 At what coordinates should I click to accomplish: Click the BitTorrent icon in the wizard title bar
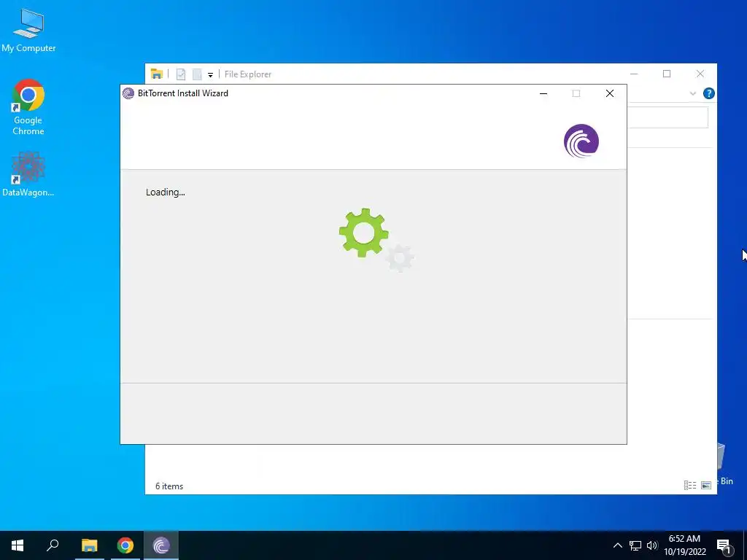128,93
